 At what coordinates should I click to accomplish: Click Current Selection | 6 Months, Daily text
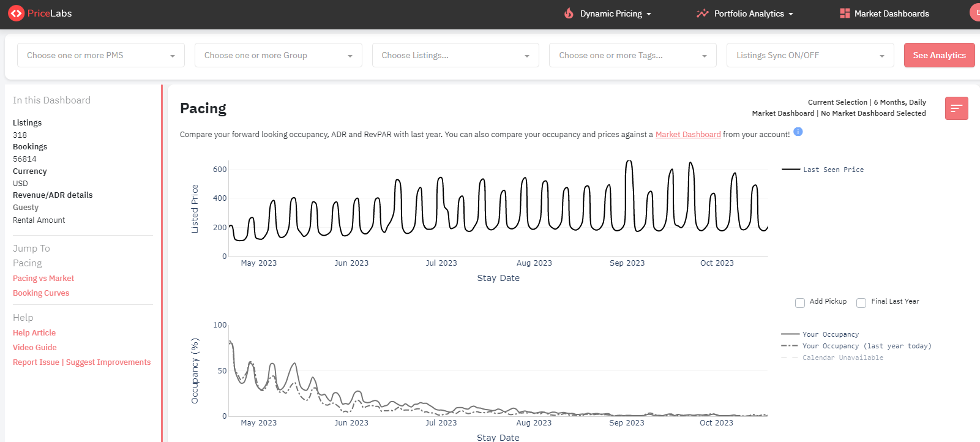point(867,102)
